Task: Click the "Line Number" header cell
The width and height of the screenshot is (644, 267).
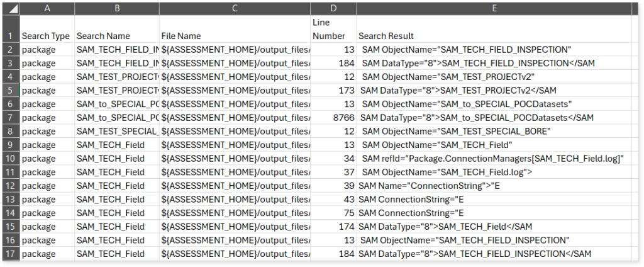Action: click(x=333, y=30)
